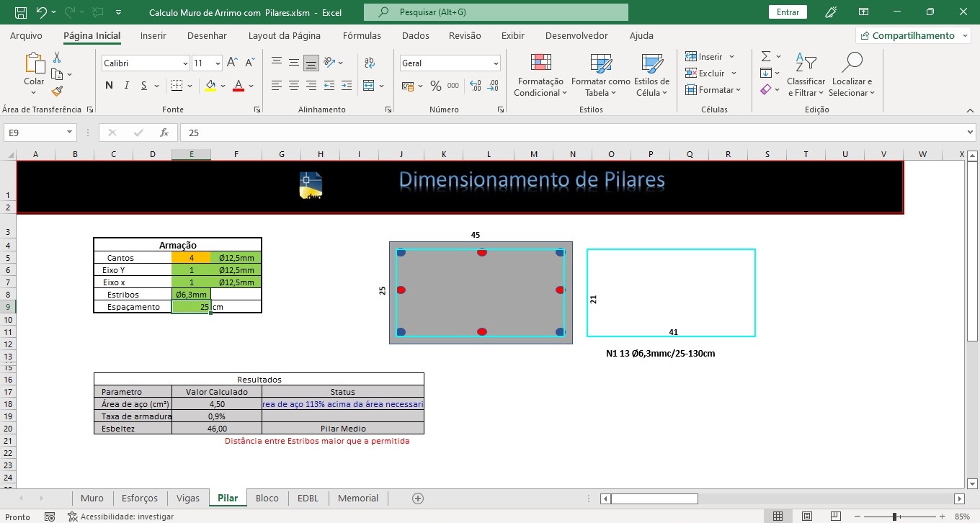Click the Wrap Text icon

(x=370, y=63)
